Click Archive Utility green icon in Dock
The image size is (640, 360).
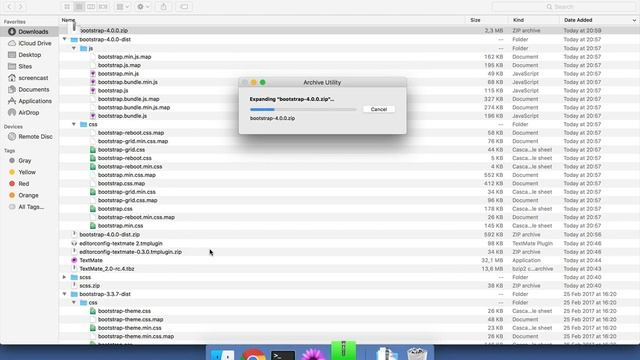click(x=343, y=350)
